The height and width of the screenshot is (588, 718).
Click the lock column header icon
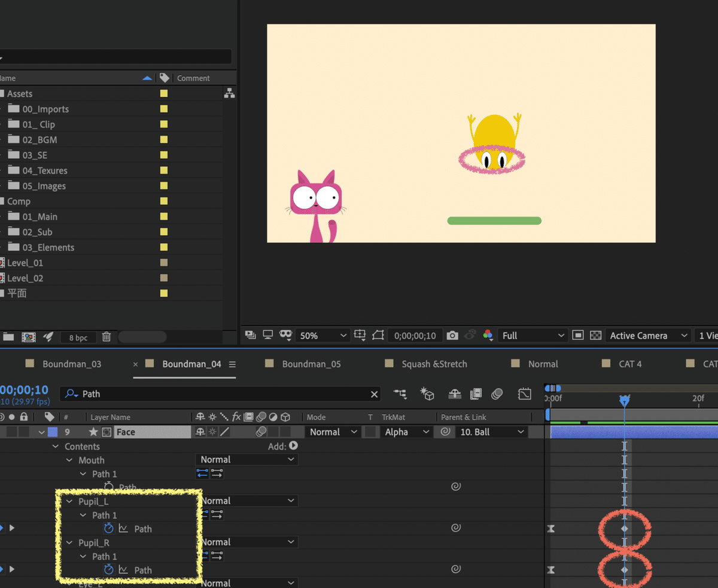pos(24,417)
